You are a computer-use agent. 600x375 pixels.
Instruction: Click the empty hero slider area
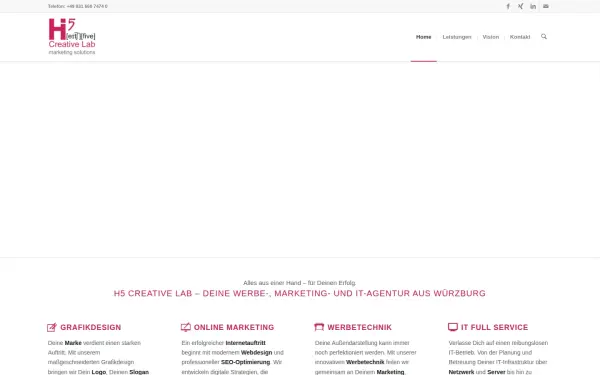(x=300, y=160)
